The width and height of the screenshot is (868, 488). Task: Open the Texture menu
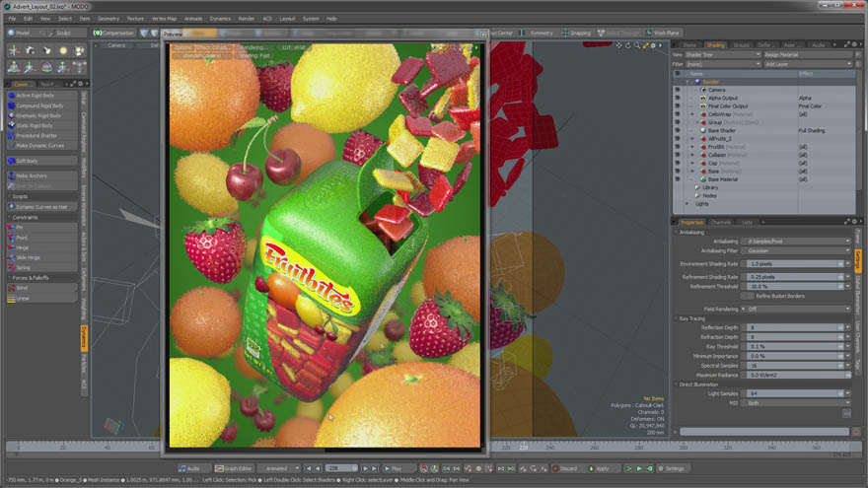click(x=135, y=19)
